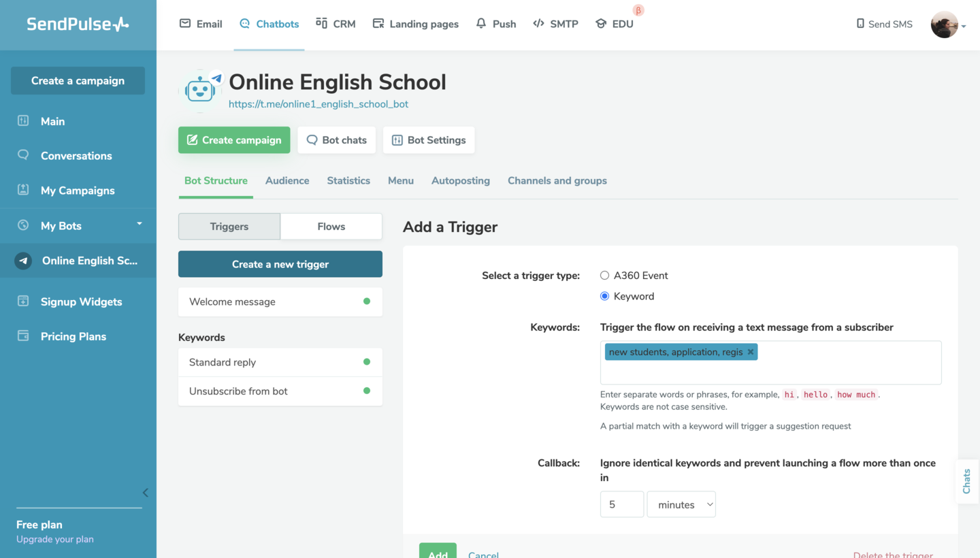Switch to the Menu tab
Viewport: 980px width, 558px height.
pos(401,181)
